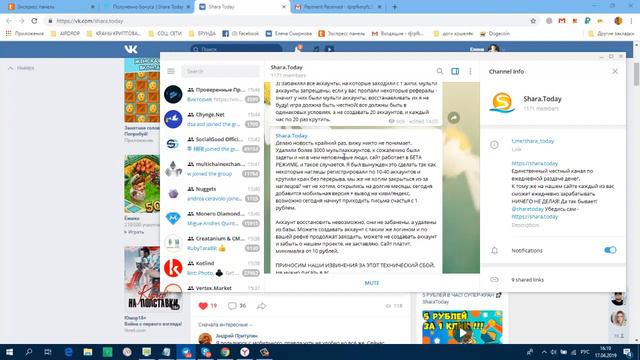640x360 pixels.
Task: Close the Shara Today browser tab
Action: [x=284, y=7]
